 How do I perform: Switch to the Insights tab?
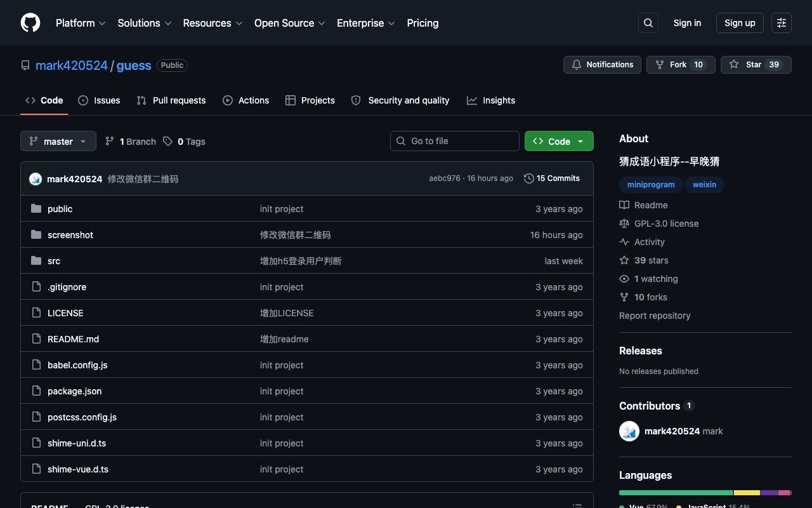coord(491,100)
